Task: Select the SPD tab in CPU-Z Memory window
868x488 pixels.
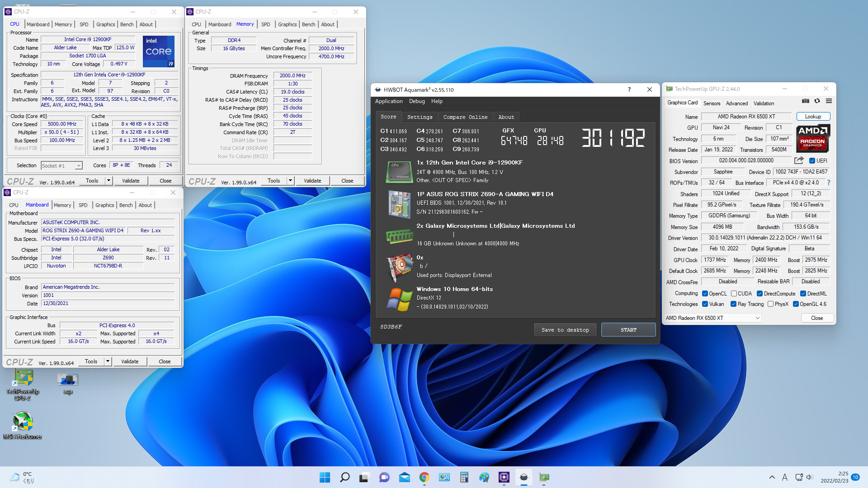Action: click(x=266, y=24)
